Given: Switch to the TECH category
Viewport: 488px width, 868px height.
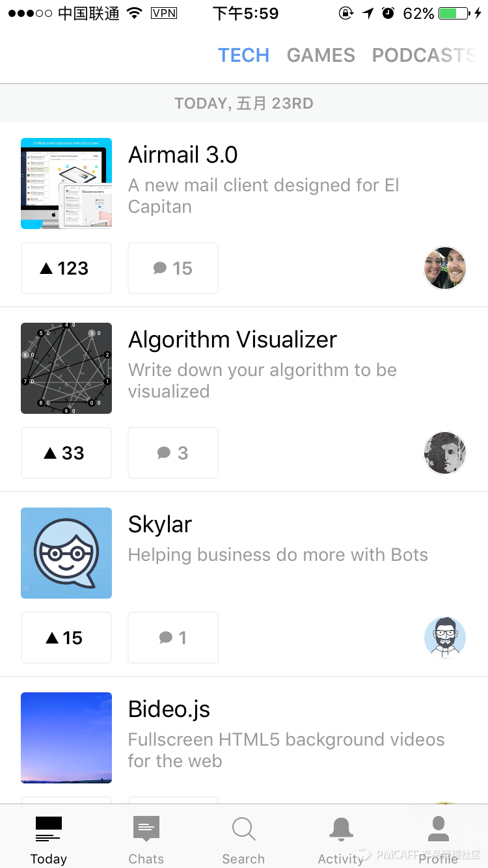Looking at the screenshot, I should 243,55.
